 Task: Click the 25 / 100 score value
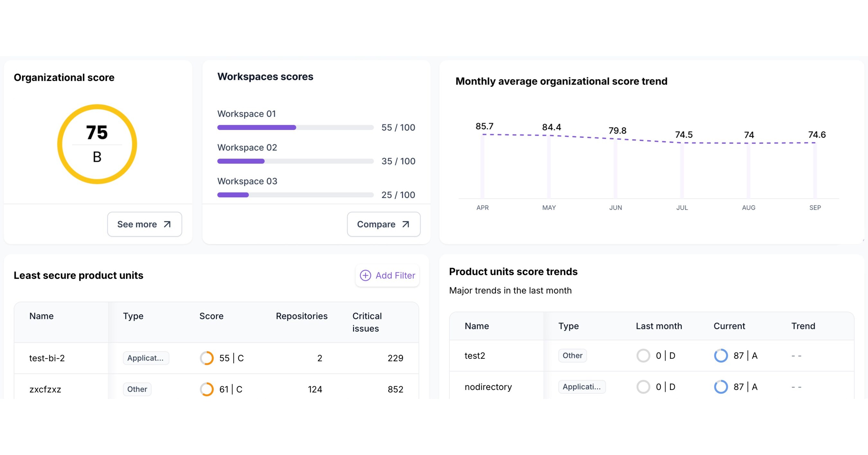(398, 195)
